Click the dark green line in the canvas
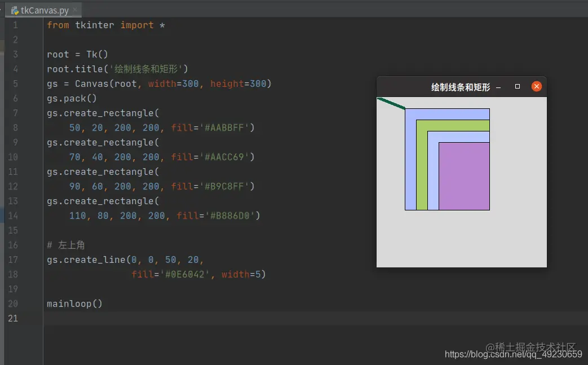 [391, 103]
